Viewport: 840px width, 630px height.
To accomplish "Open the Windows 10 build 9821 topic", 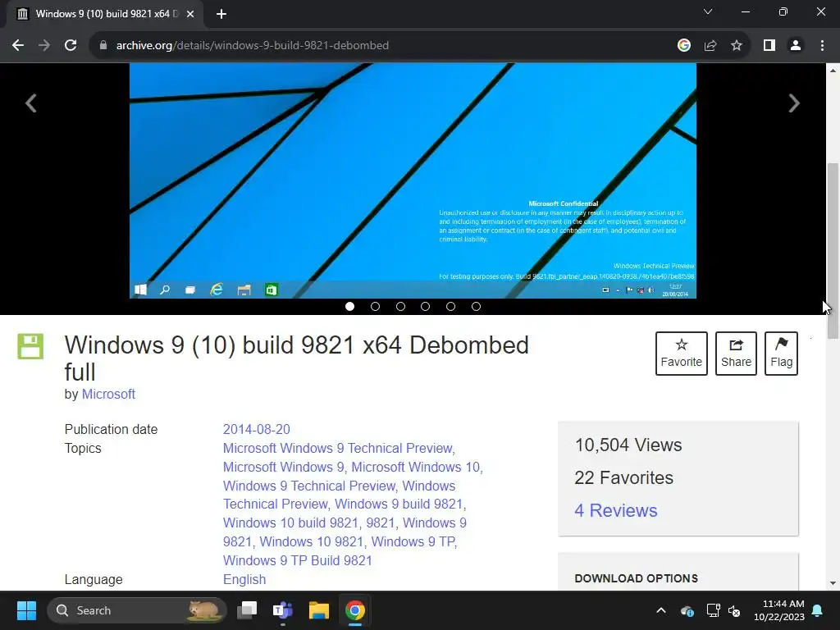I will pyautogui.click(x=290, y=523).
